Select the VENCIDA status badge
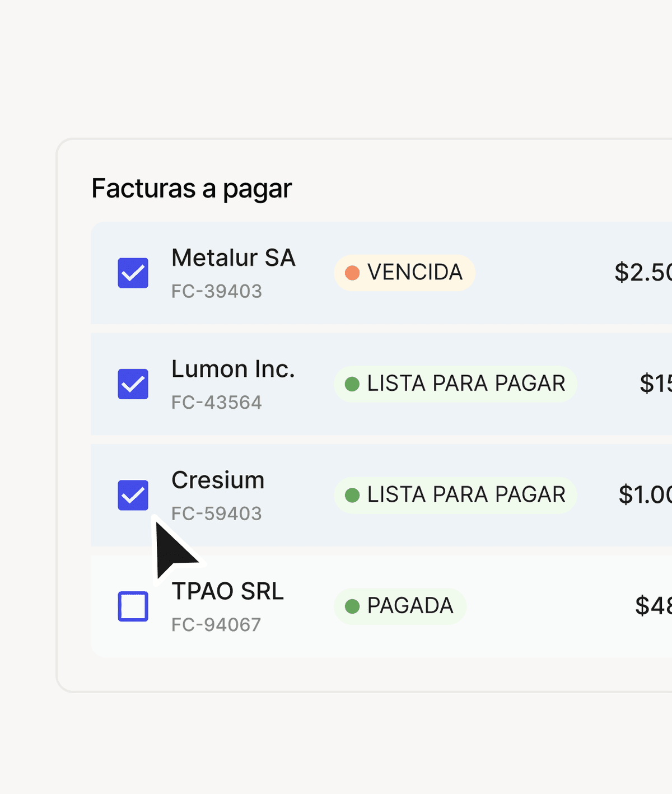 404,273
